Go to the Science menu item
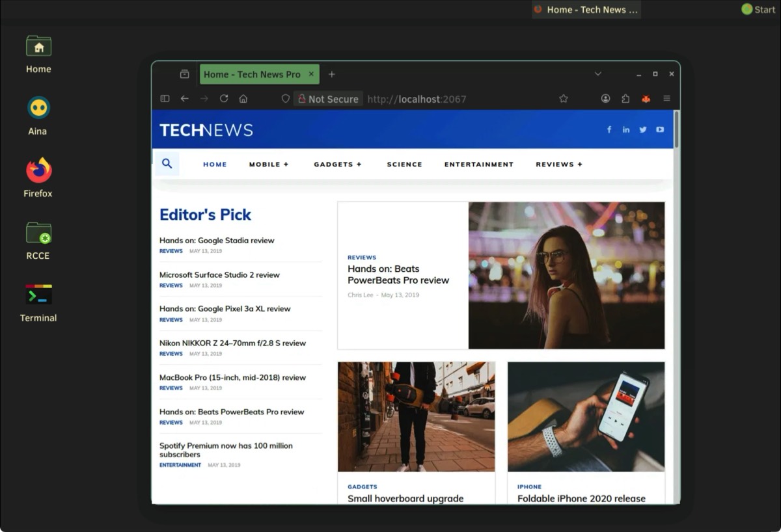Image resolution: width=781 pixels, height=532 pixels. [404, 165]
